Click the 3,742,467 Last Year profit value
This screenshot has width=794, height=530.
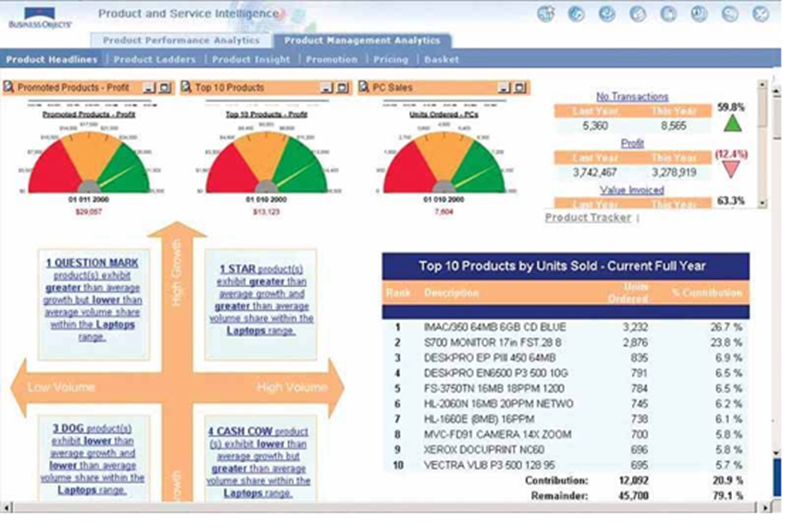595,173
